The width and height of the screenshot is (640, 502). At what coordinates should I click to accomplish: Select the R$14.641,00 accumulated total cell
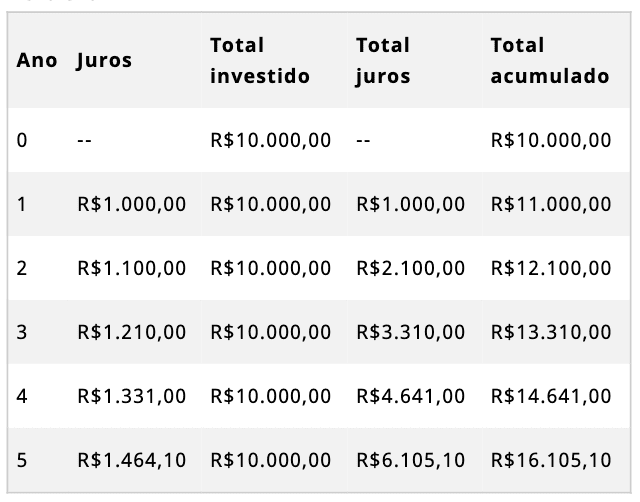coord(551,396)
